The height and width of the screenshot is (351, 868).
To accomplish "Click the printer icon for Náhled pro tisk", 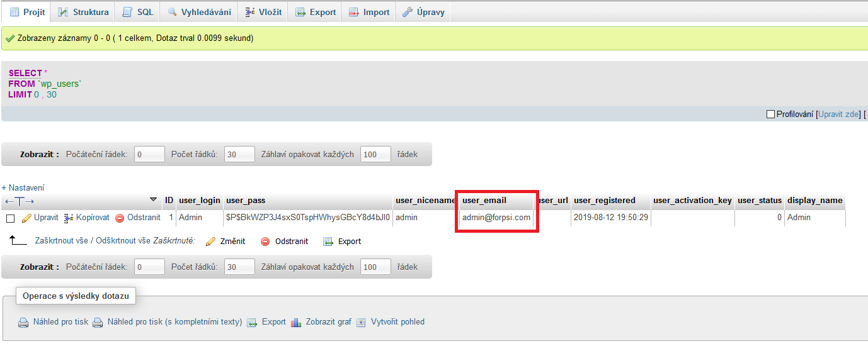I will pyautogui.click(x=23, y=323).
